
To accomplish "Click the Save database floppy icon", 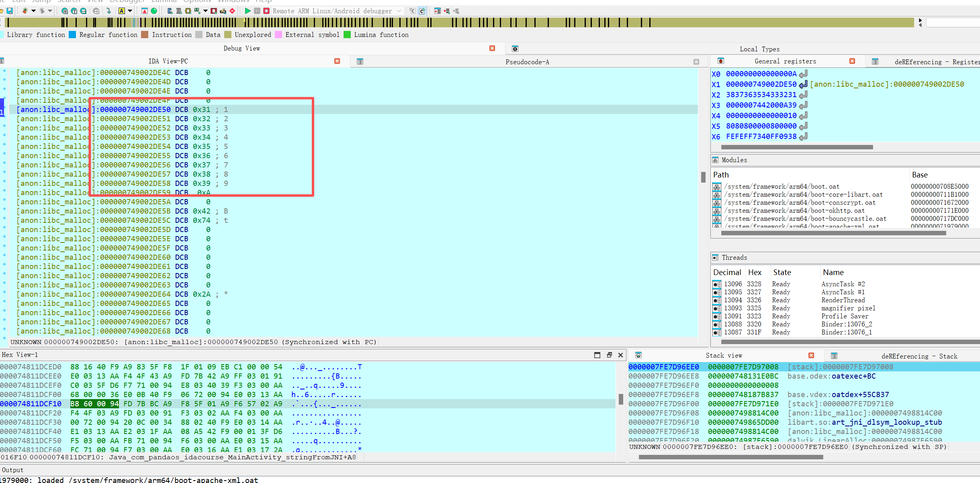I will [x=10, y=11].
